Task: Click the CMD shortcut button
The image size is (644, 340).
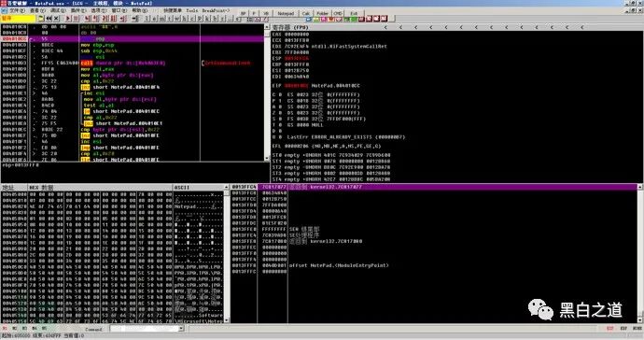Action: (338, 14)
